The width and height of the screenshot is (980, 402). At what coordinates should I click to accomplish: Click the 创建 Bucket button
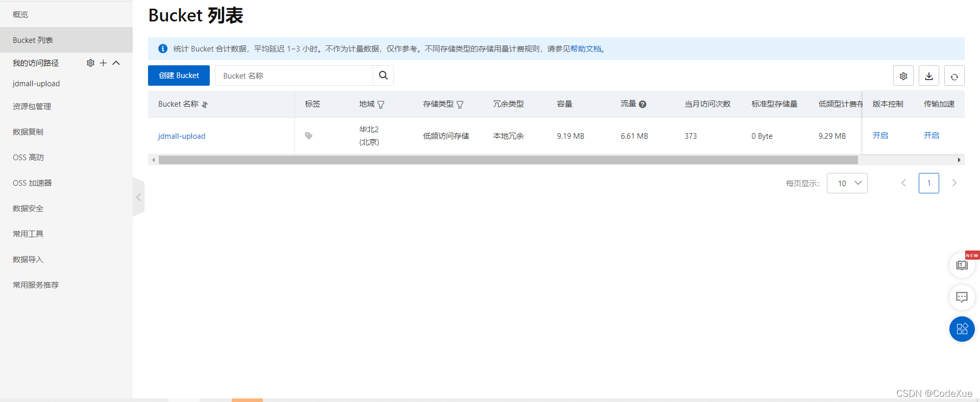(x=179, y=76)
